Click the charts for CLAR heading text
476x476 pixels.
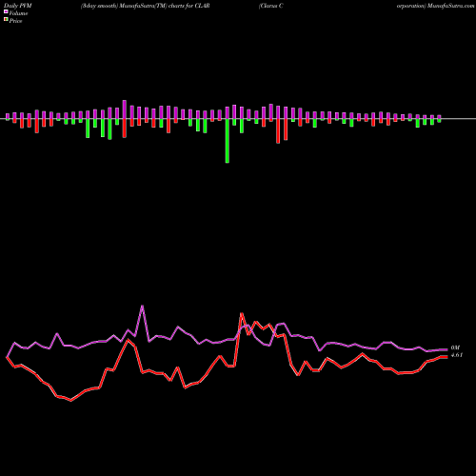189,6
